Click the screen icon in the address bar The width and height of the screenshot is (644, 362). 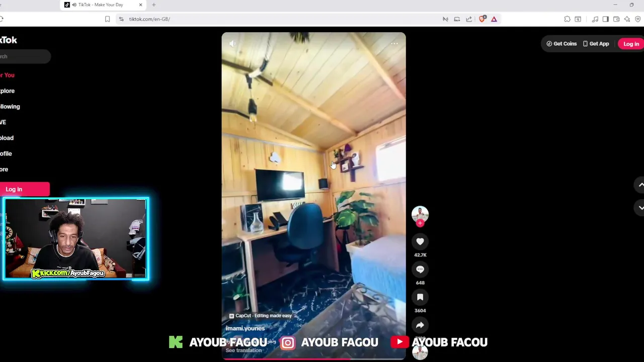pos(457,19)
